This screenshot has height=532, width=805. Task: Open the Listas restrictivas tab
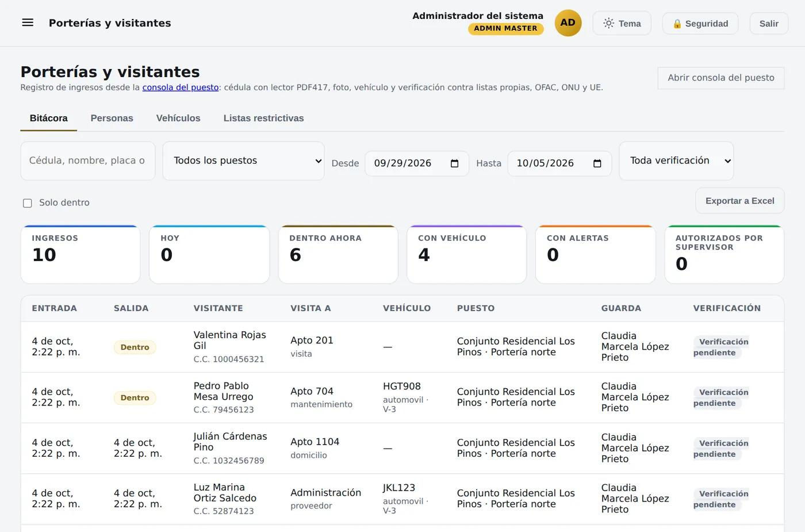(x=263, y=118)
